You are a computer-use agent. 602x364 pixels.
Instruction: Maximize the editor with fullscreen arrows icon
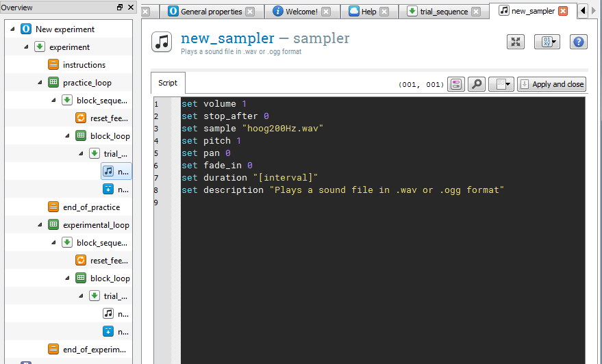pos(516,42)
